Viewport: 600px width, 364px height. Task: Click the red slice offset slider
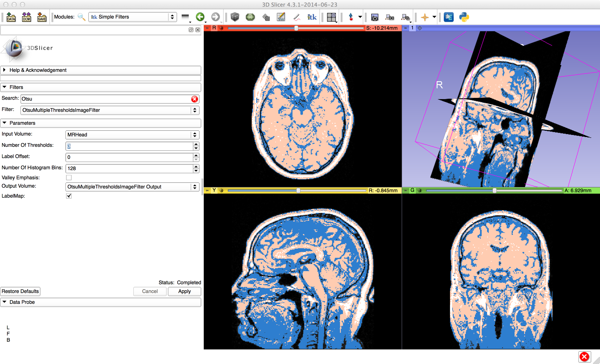tap(296, 28)
